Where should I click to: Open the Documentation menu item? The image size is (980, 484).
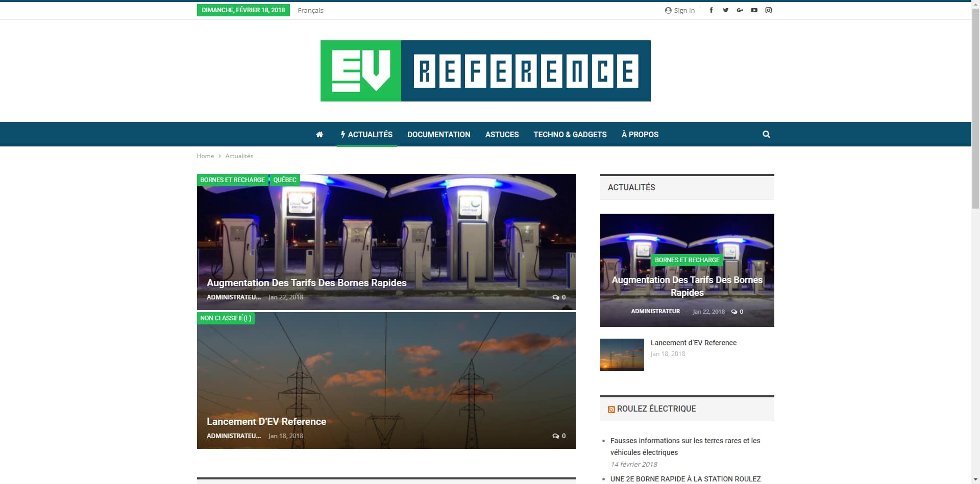438,135
